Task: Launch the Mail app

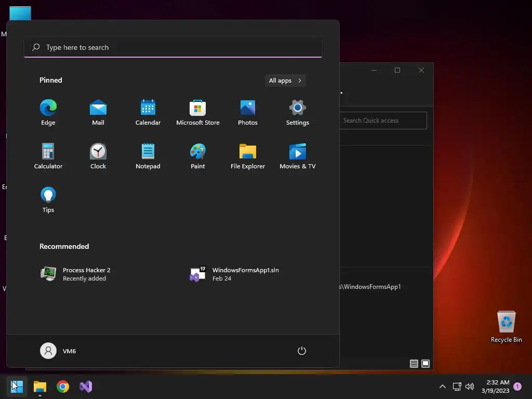Action: click(98, 112)
